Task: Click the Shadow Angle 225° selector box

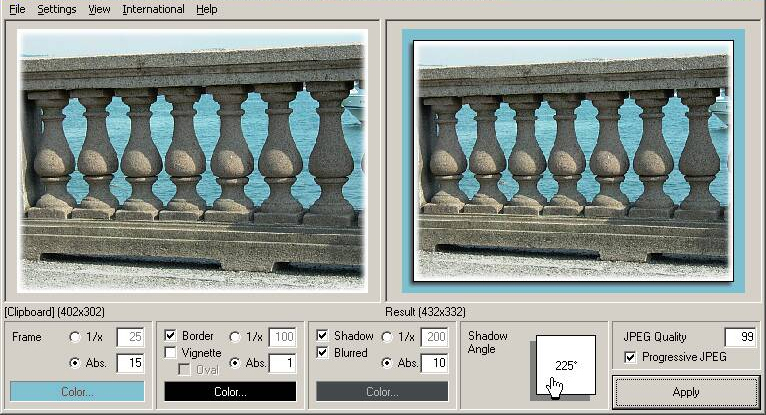Action: pos(566,365)
